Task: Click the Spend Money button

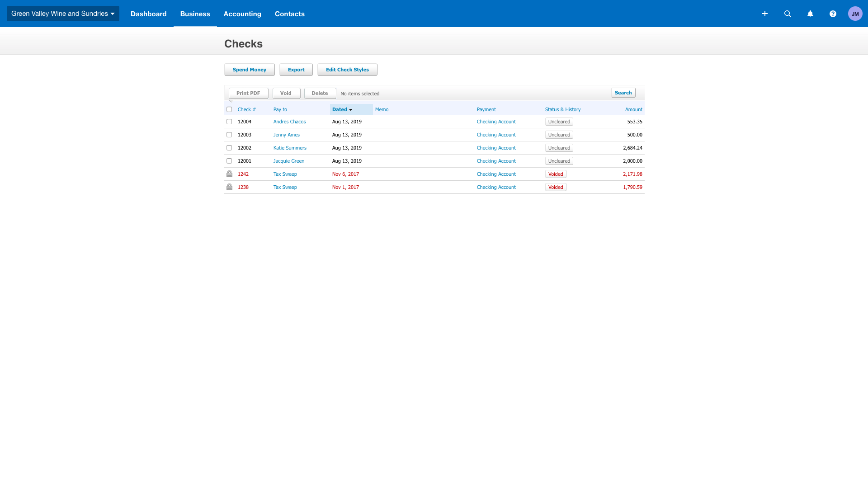Action: (x=250, y=70)
